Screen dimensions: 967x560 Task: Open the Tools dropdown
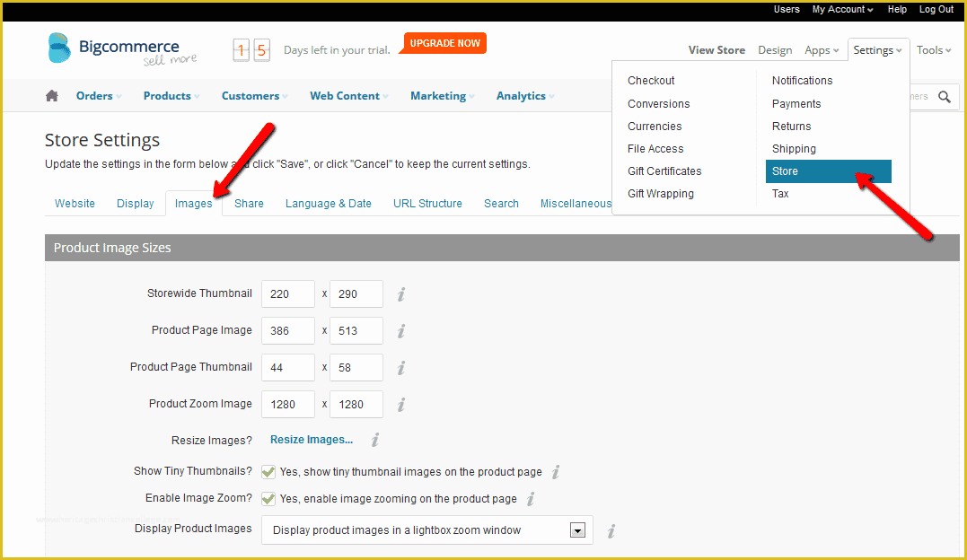pos(933,50)
